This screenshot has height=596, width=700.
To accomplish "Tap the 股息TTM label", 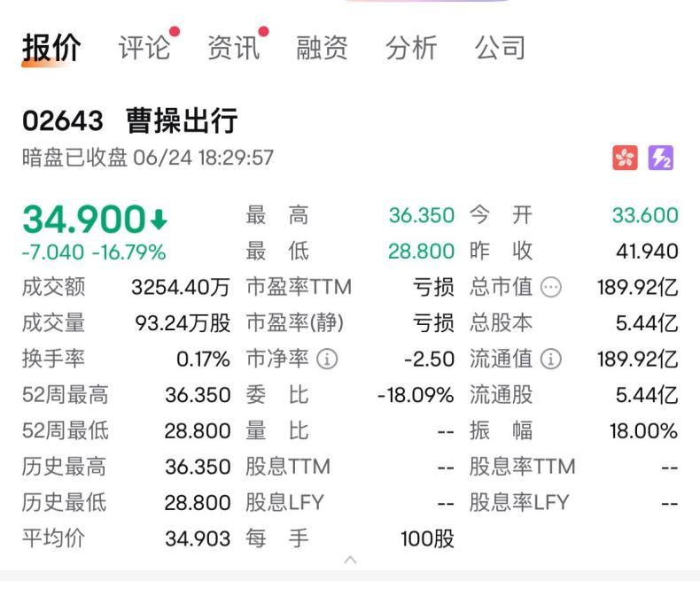I will click(x=288, y=467).
